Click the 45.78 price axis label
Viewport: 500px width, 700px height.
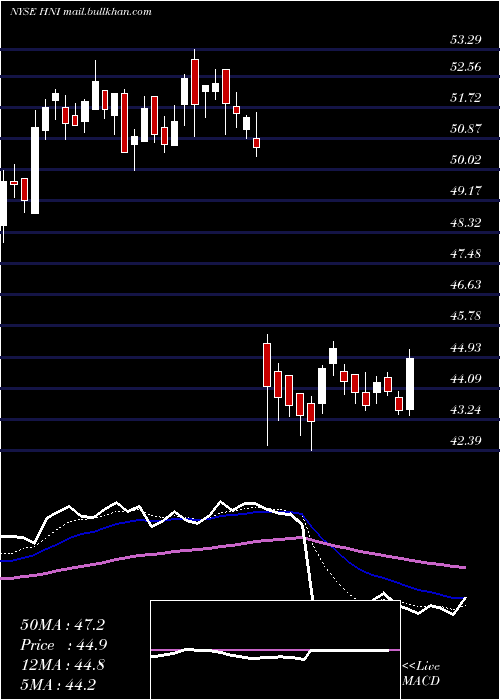[466, 316]
